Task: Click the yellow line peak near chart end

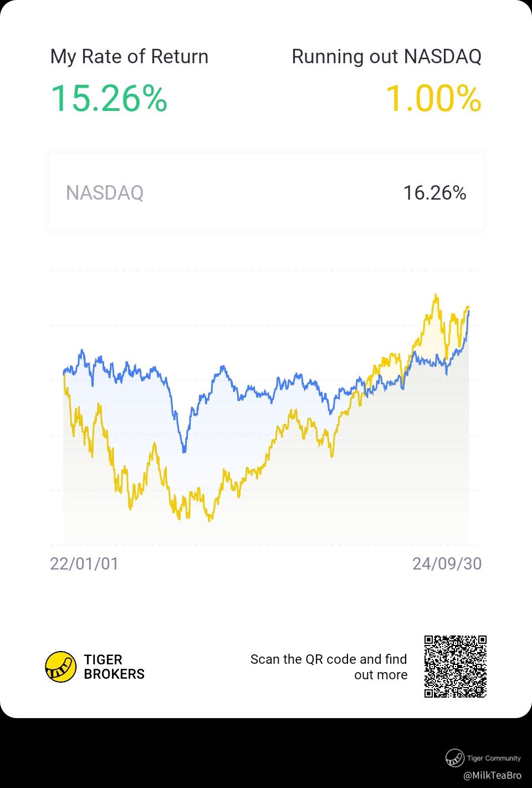Action: (x=436, y=296)
